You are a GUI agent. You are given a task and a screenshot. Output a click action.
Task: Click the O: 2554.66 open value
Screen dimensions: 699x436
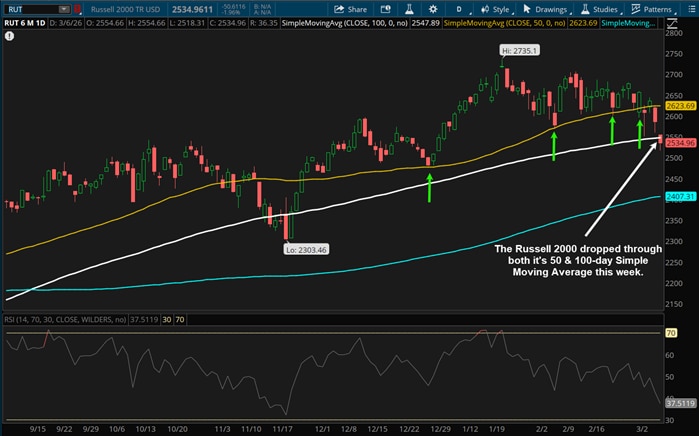click(105, 23)
